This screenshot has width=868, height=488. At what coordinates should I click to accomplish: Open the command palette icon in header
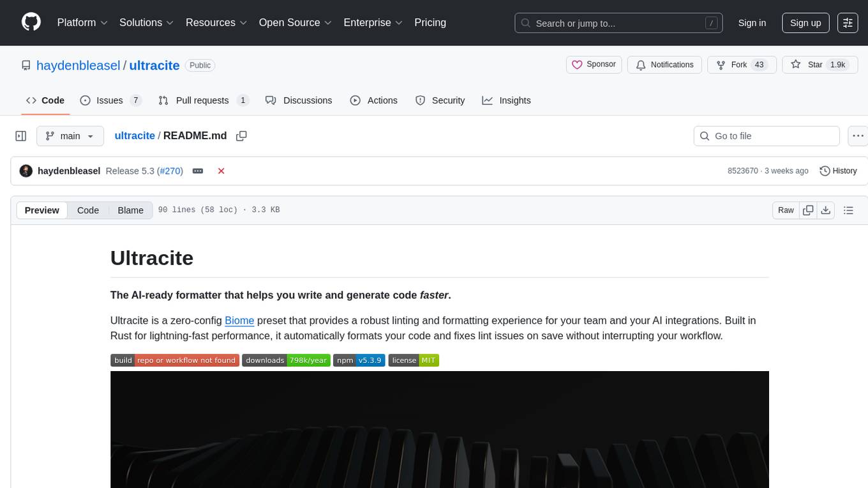[848, 22]
